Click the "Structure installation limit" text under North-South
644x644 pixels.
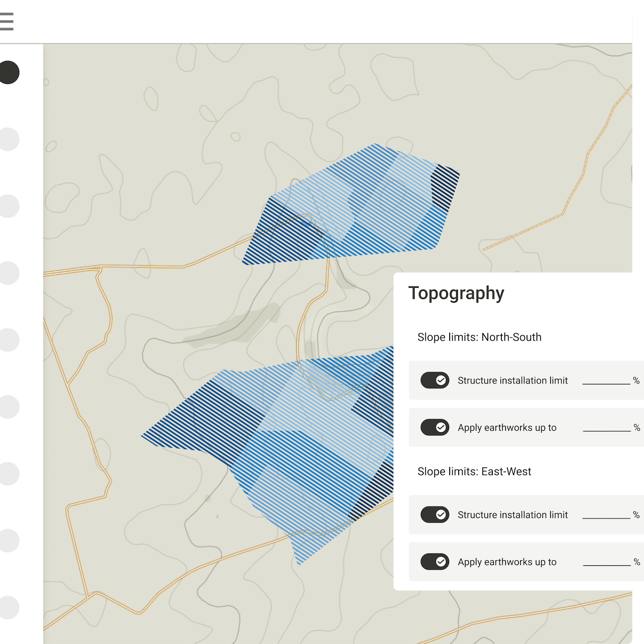pos(512,381)
